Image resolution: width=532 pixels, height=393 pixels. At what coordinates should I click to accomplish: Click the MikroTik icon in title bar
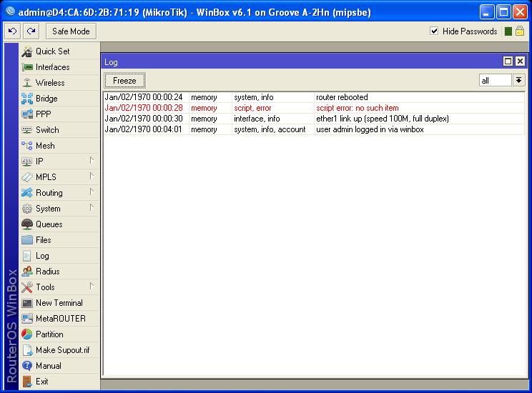(10, 12)
